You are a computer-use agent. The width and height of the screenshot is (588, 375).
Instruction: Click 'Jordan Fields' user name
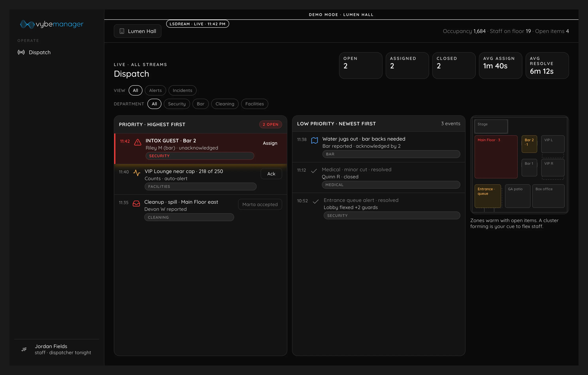coord(51,346)
